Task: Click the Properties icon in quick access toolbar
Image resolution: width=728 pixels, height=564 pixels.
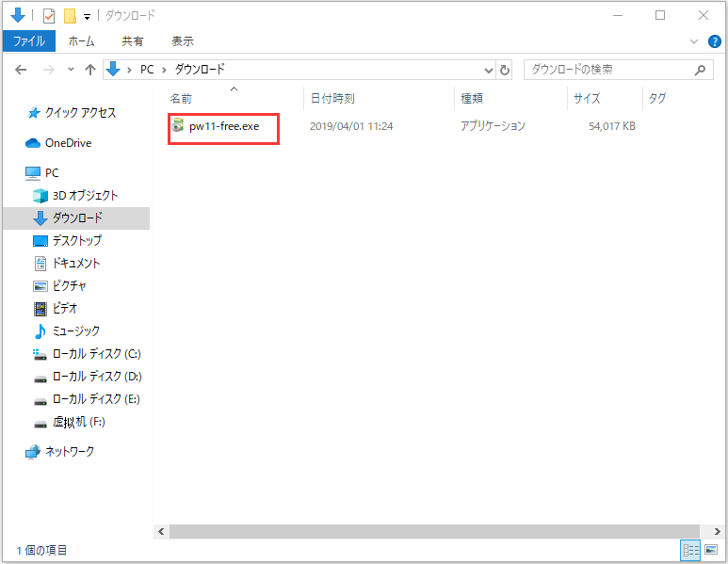Action: pyautogui.click(x=50, y=16)
